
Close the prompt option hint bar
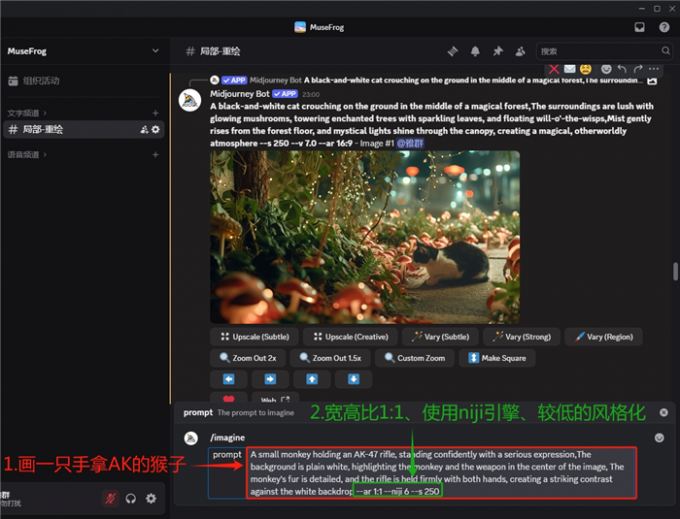coord(664,412)
